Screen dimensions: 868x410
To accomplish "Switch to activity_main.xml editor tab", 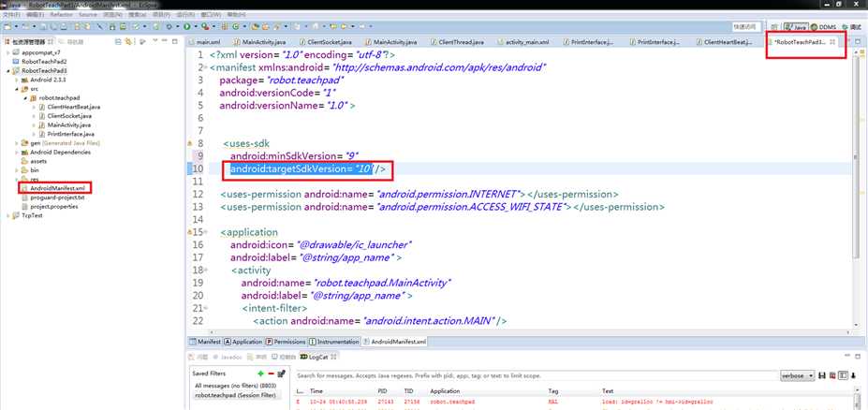I will click(523, 42).
